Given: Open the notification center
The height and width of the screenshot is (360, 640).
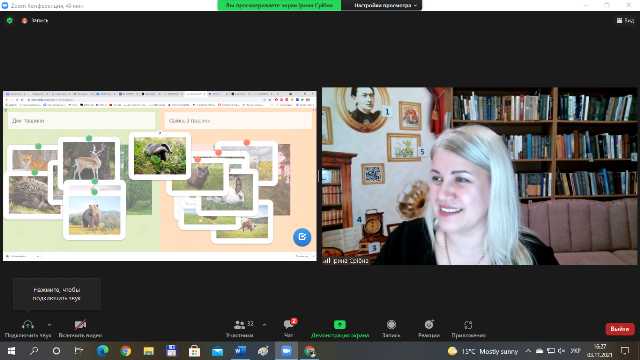Looking at the screenshot, I should (625, 351).
